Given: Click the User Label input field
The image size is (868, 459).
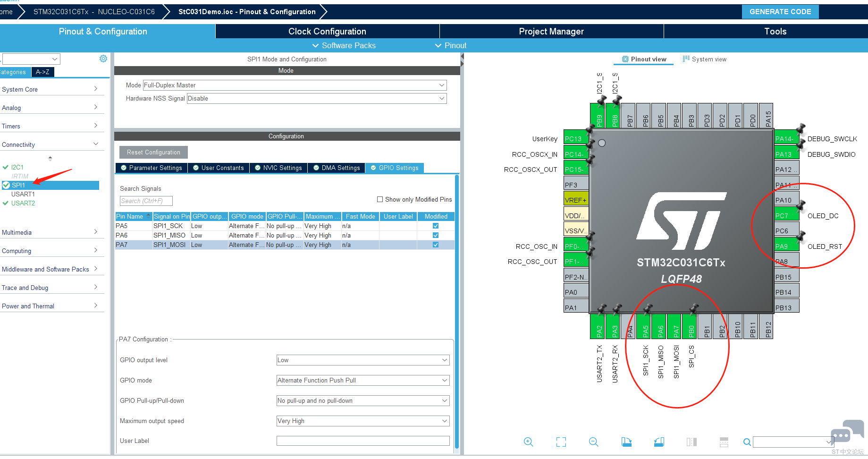Looking at the screenshot, I should point(363,441).
